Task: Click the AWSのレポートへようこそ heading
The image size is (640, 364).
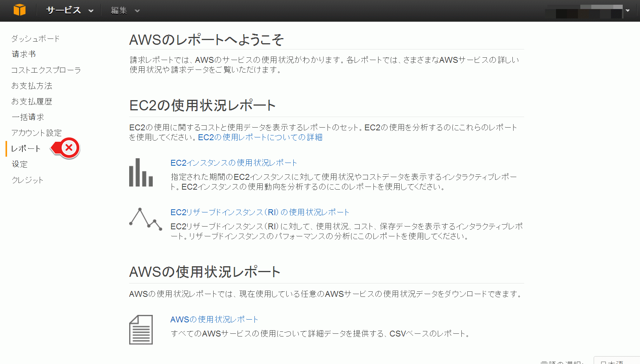Action: tap(207, 40)
